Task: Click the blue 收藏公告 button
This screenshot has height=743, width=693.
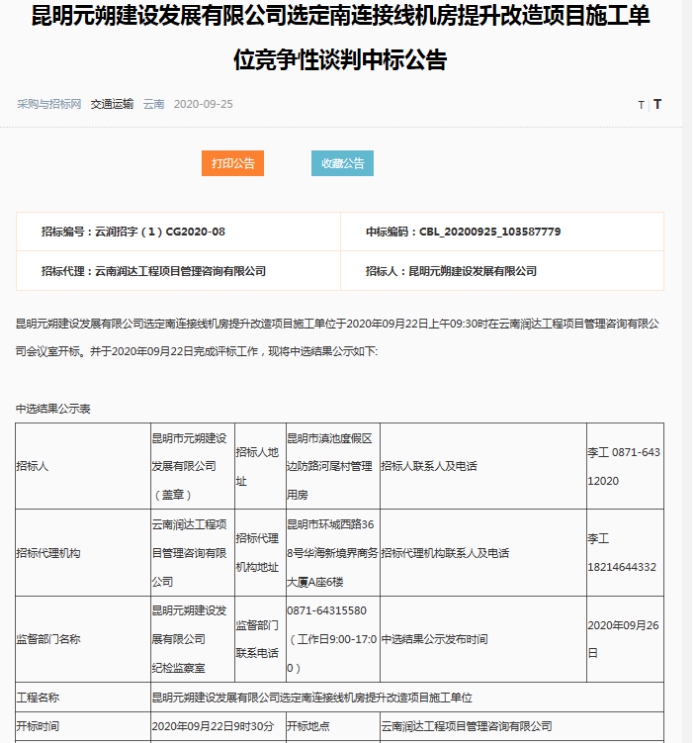Action: [x=342, y=163]
